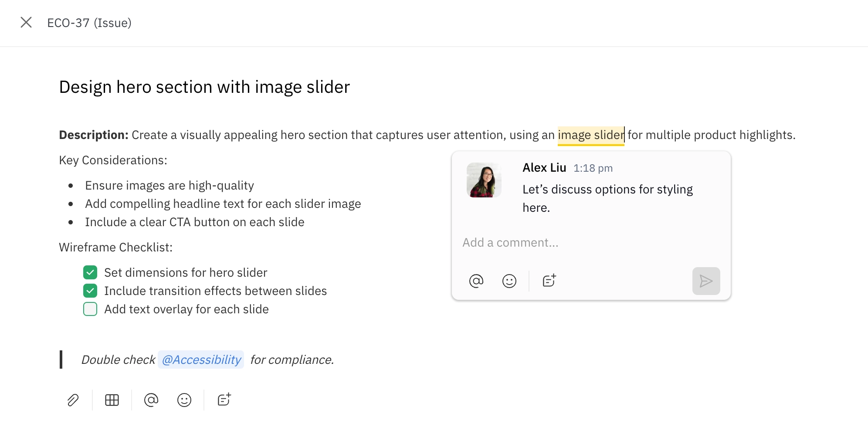Open the mention picker with the bottom @ icon
The width and height of the screenshot is (868, 441).
tap(151, 400)
